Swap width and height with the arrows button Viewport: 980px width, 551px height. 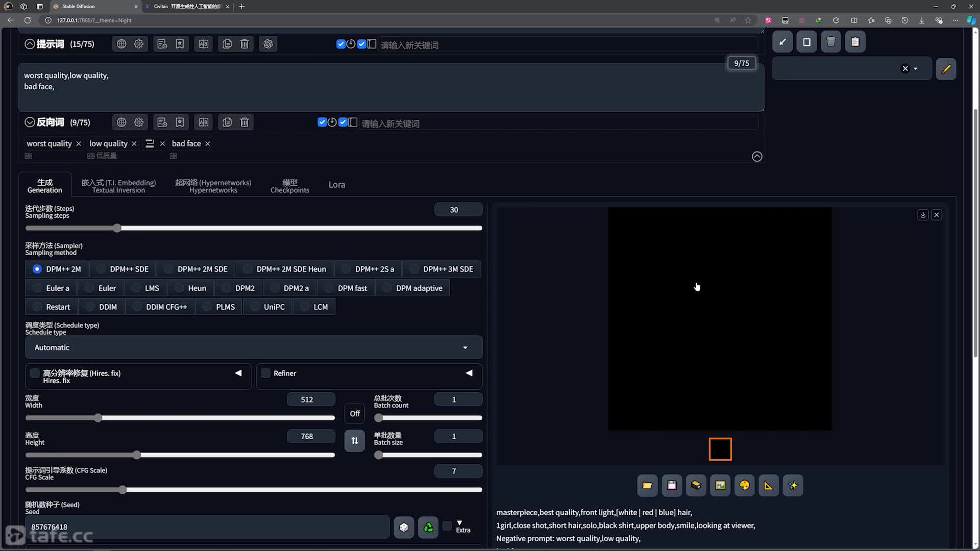click(x=355, y=441)
